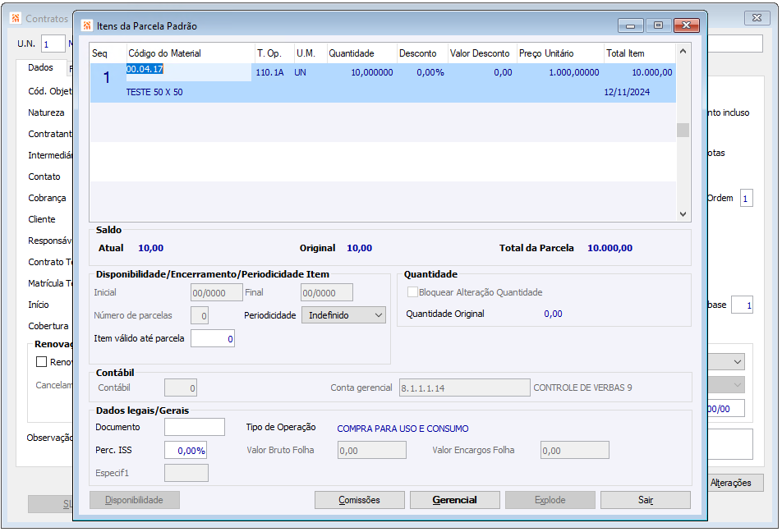Close the Contratos background window
The height and width of the screenshot is (532, 782).
(x=757, y=18)
